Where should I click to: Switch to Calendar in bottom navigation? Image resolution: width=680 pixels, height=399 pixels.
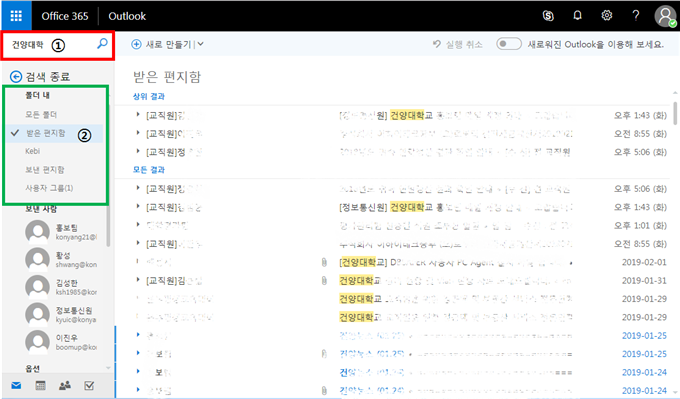pos(40,385)
